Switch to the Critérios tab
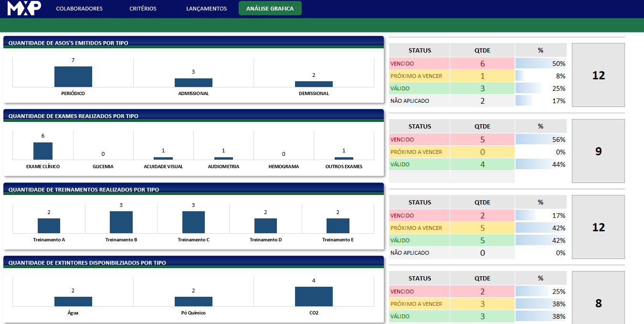 (143, 9)
